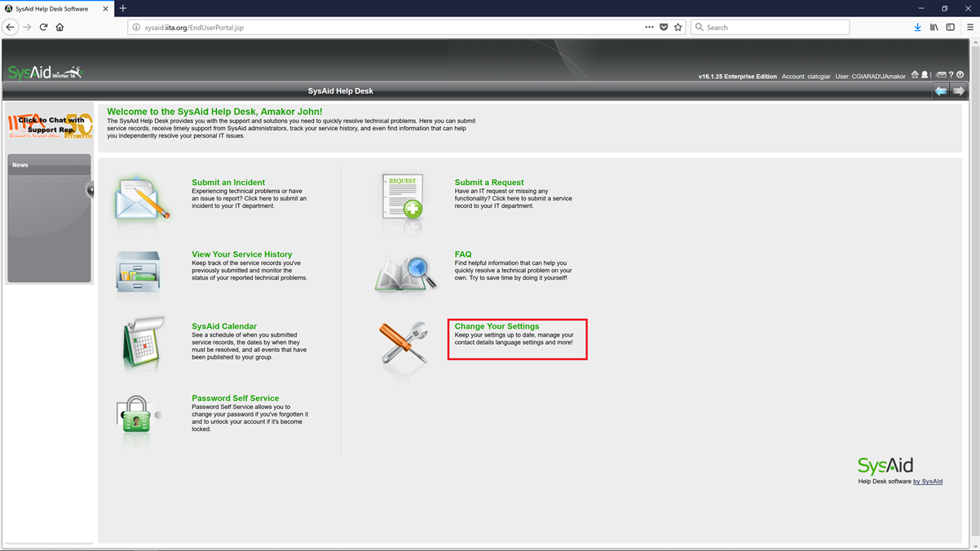Open a new browser tab with the plus button

pyautogui.click(x=123, y=8)
